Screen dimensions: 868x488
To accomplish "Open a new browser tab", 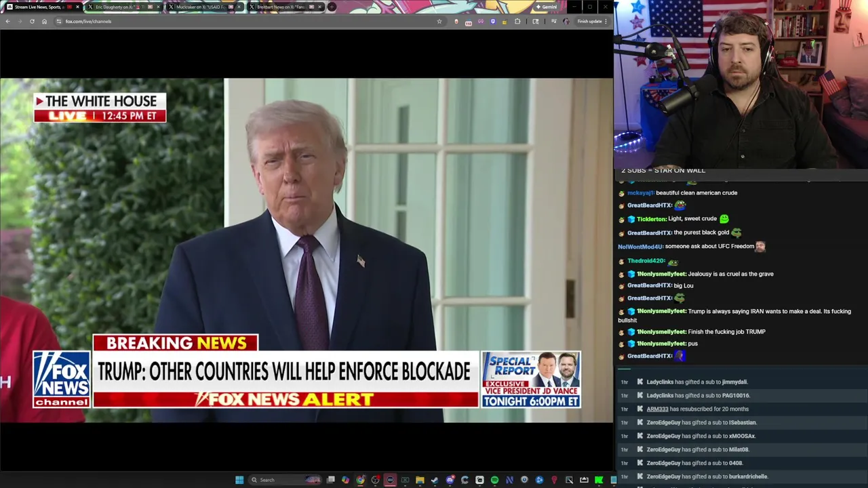I will click(x=332, y=7).
